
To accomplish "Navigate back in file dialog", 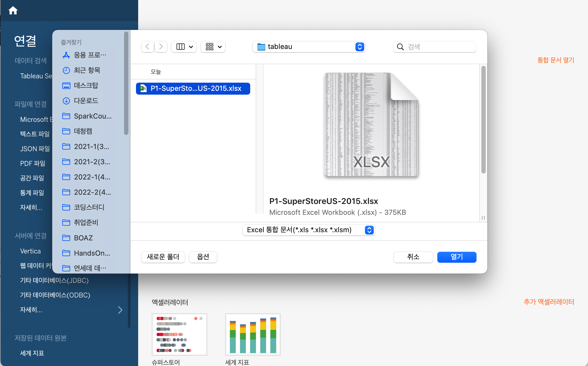I will point(147,47).
